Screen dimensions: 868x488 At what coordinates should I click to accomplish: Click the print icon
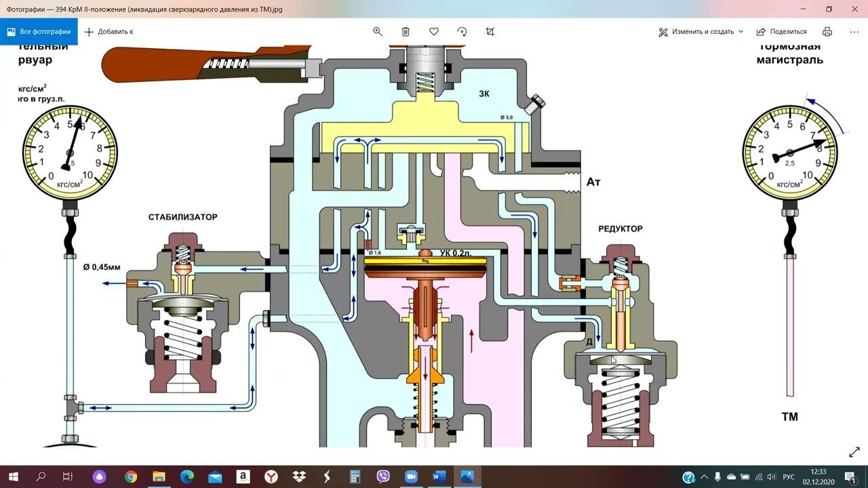[x=827, y=32]
